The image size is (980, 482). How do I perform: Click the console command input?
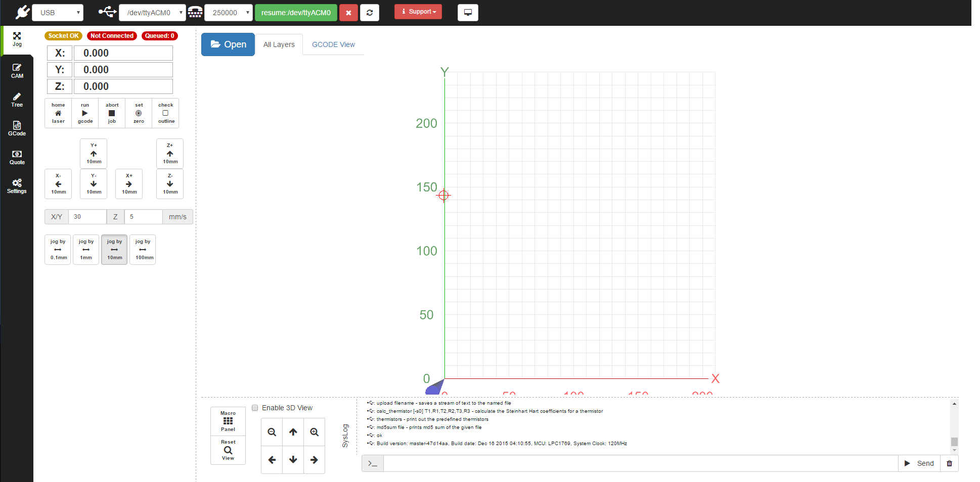point(641,463)
